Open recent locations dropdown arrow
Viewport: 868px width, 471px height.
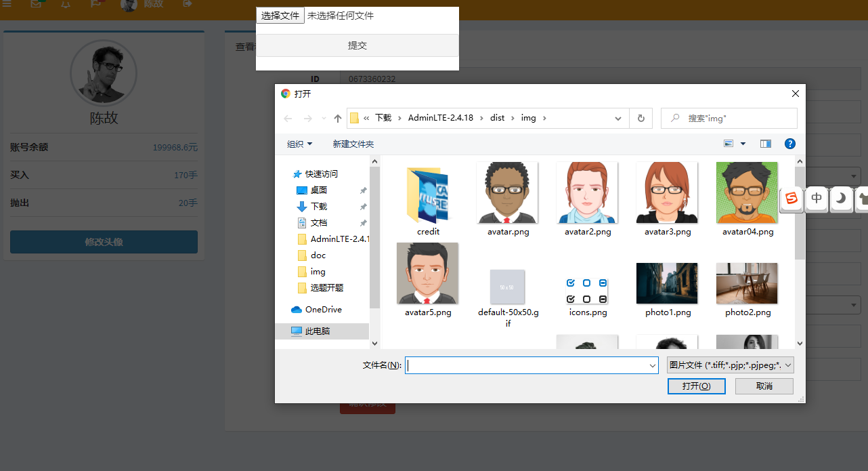click(324, 119)
